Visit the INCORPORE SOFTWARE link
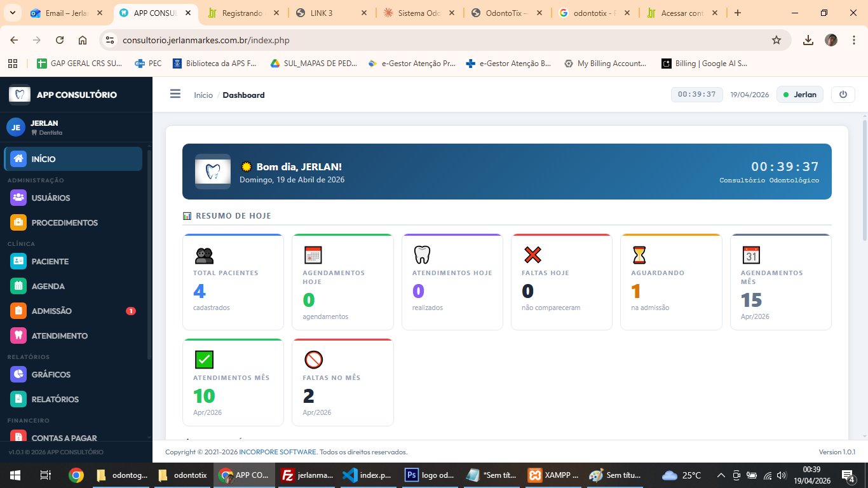The image size is (868, 488). (x=277, y=452)
